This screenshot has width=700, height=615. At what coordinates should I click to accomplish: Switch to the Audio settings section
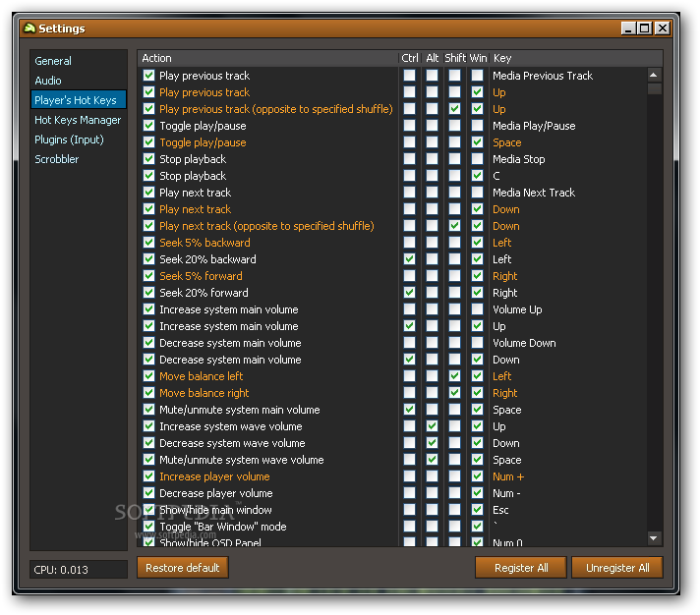[48, 81]
